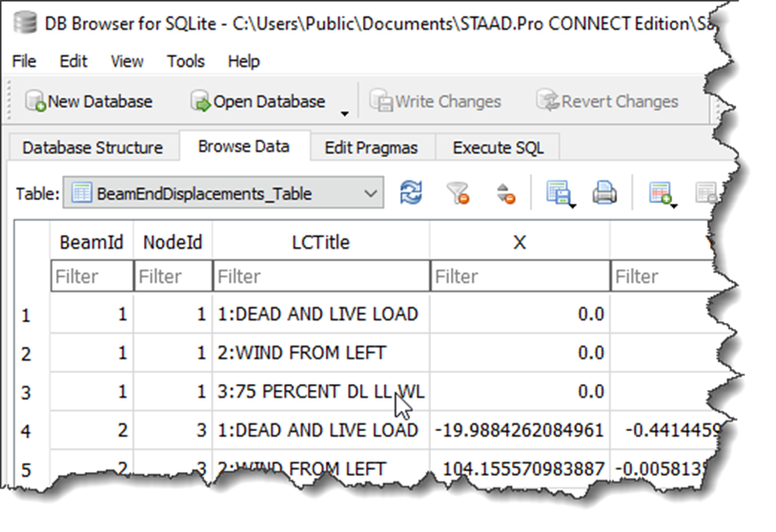
Task: Click the save table as view icon
Action: point(558,193)
